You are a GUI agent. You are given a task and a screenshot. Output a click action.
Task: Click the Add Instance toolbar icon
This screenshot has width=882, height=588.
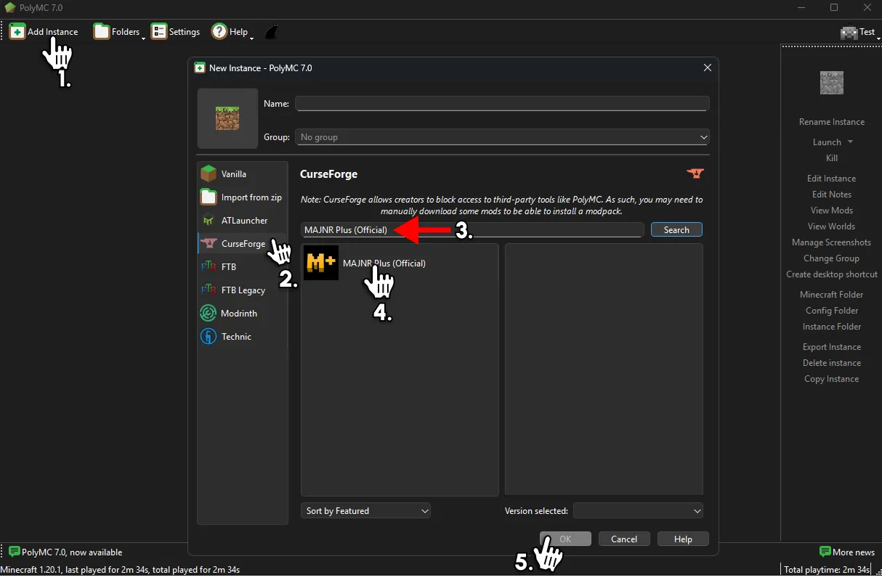pos(17,32)
